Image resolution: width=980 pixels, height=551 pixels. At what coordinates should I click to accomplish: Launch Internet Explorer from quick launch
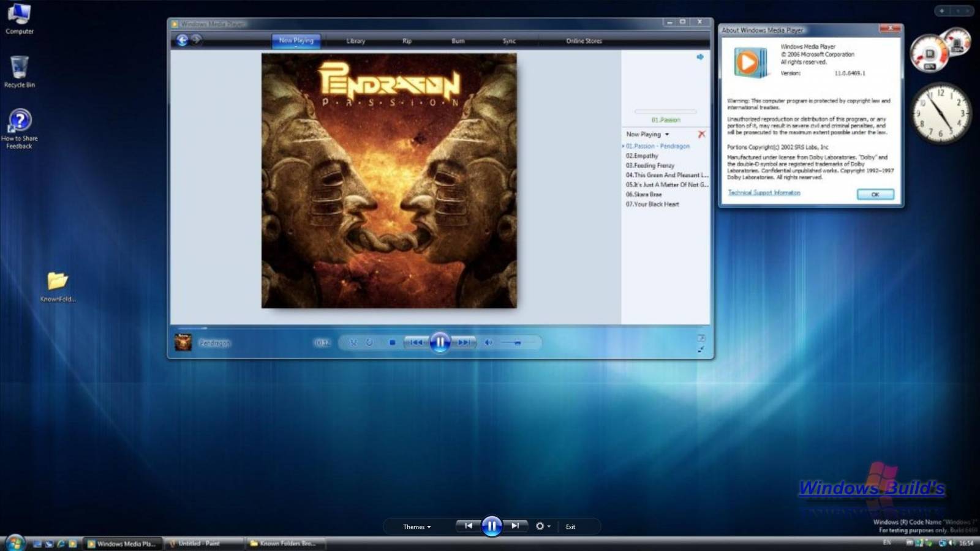click(x=61, y=544)
